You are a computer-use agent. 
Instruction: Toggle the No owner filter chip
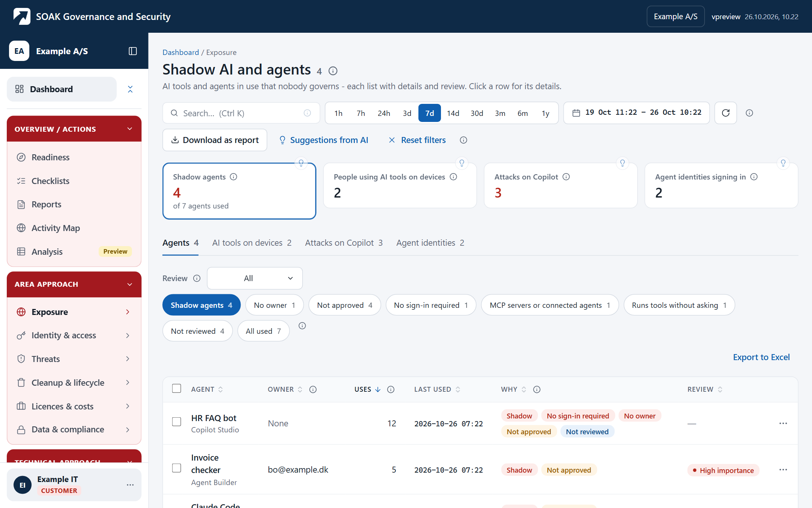(x=274, y=305)
